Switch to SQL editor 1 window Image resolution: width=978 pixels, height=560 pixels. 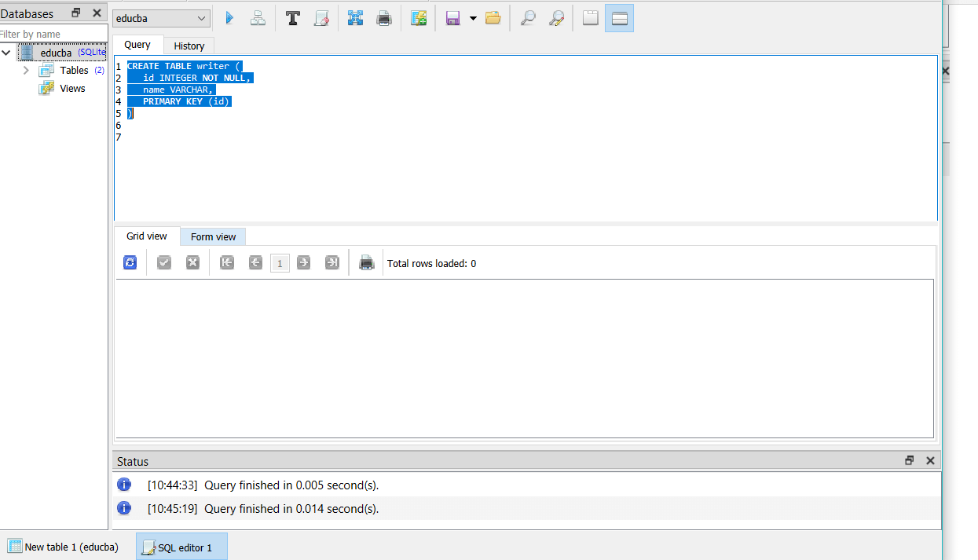coord(181,547)
